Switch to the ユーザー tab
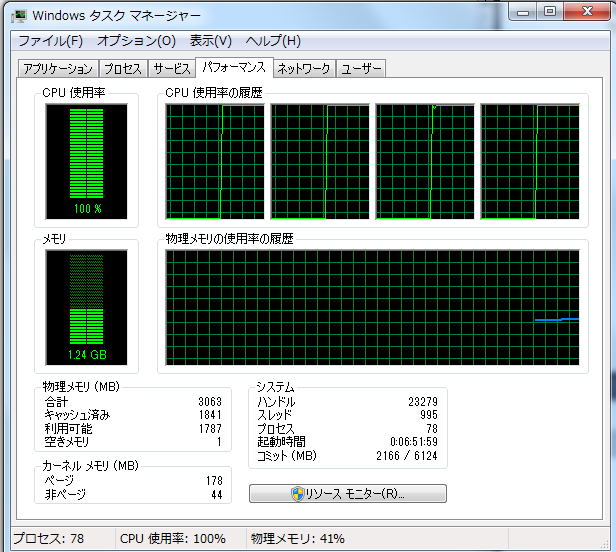 click(361, 69)
